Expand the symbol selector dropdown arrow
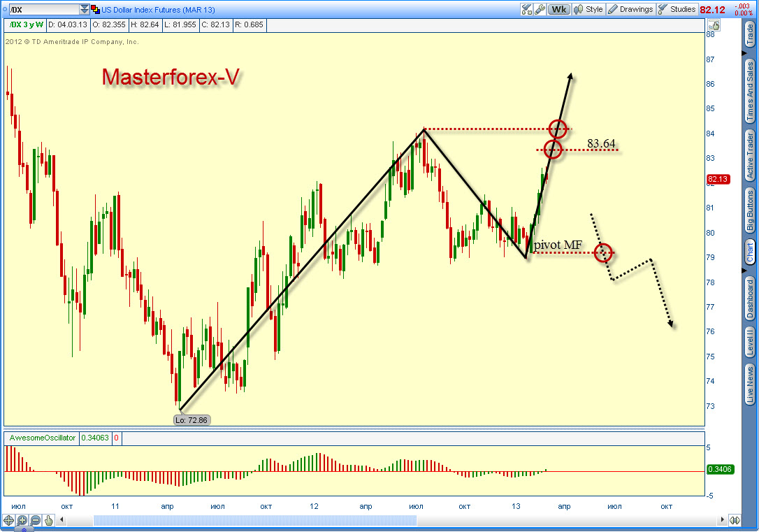This screenshot has width=759, height=532. [x=85, y=9]
